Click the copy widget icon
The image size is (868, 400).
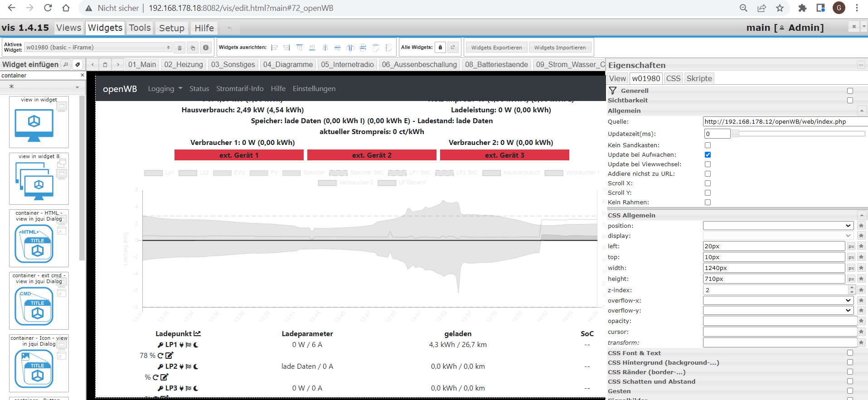pyautogui.click(x=193, y=48)
